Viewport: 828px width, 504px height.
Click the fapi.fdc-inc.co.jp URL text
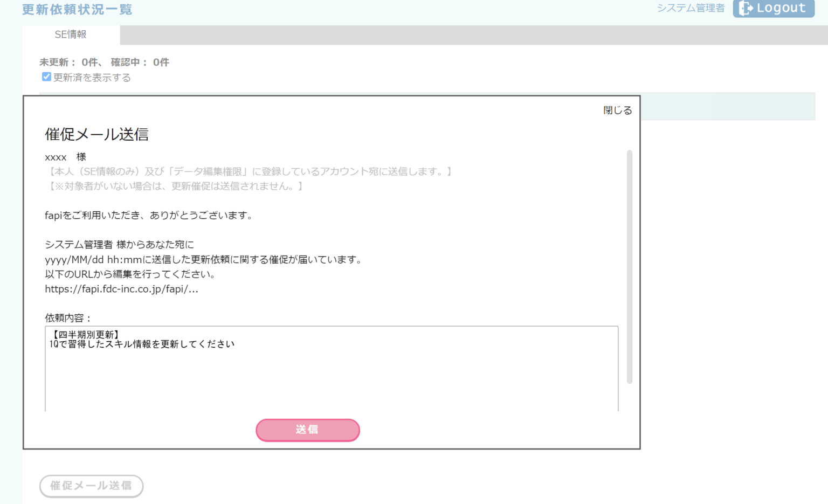(121, 289)
